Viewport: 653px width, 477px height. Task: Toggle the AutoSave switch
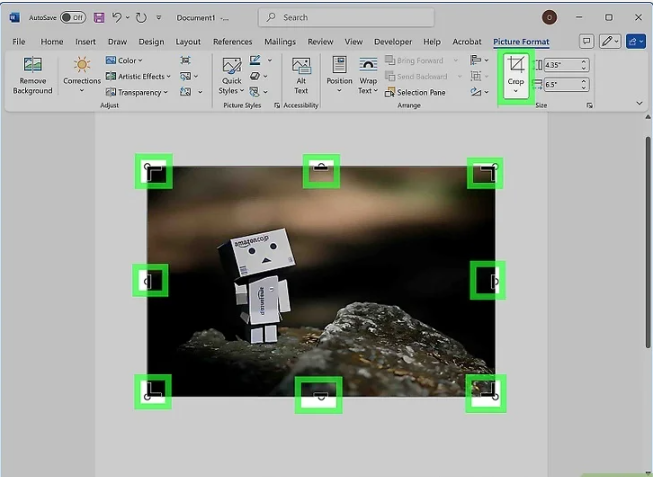(x=73, y=17)
